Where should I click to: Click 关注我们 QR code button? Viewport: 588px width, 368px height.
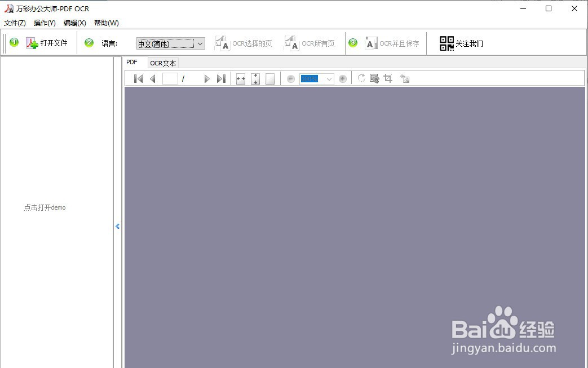[461, 43]
